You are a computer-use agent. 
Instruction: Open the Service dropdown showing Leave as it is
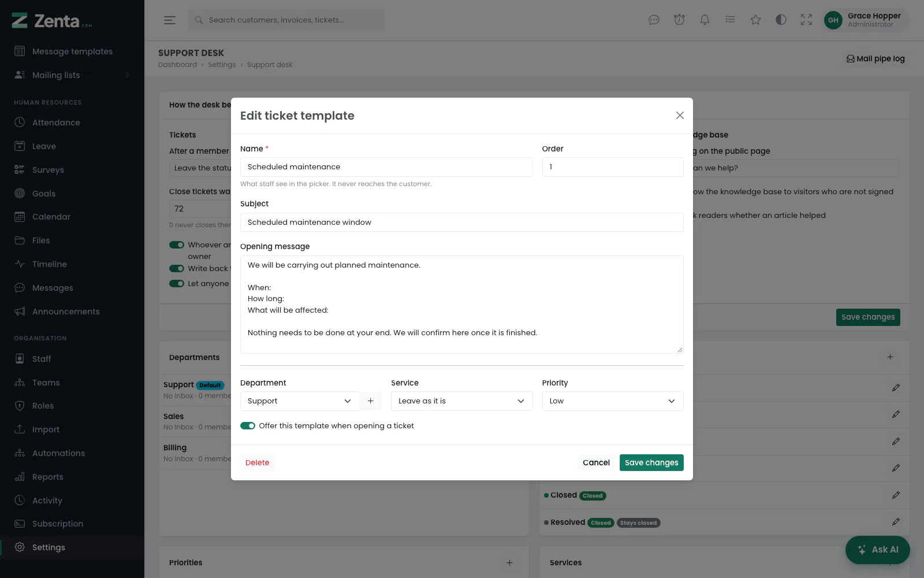click(461, 401)
